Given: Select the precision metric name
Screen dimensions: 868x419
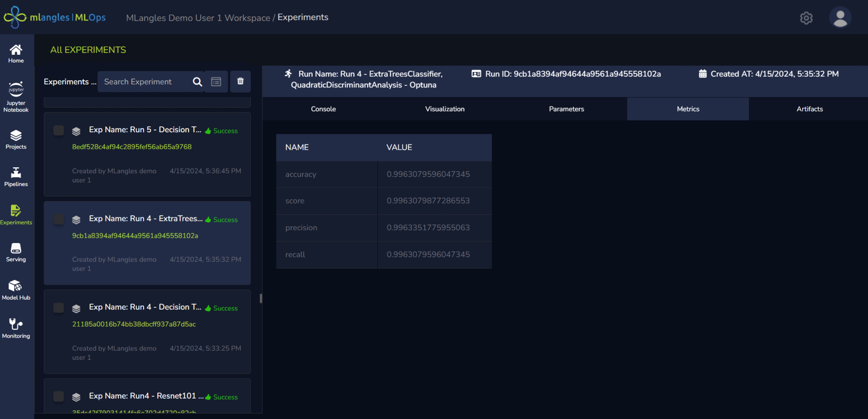Looking at the screenshot, I should (301, 228).
